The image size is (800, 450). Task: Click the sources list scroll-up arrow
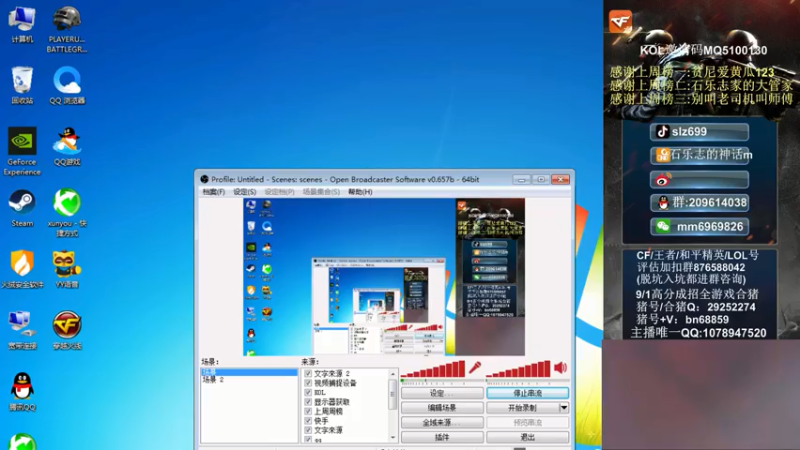pos(392,374)
